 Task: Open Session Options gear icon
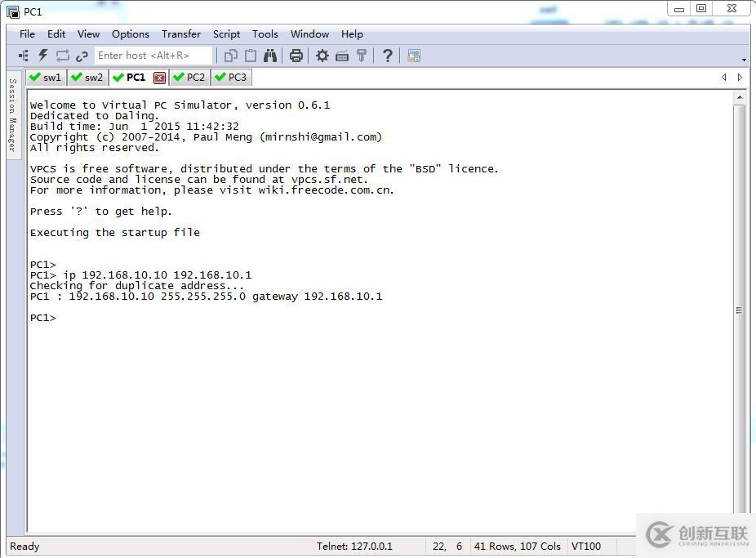322,56
